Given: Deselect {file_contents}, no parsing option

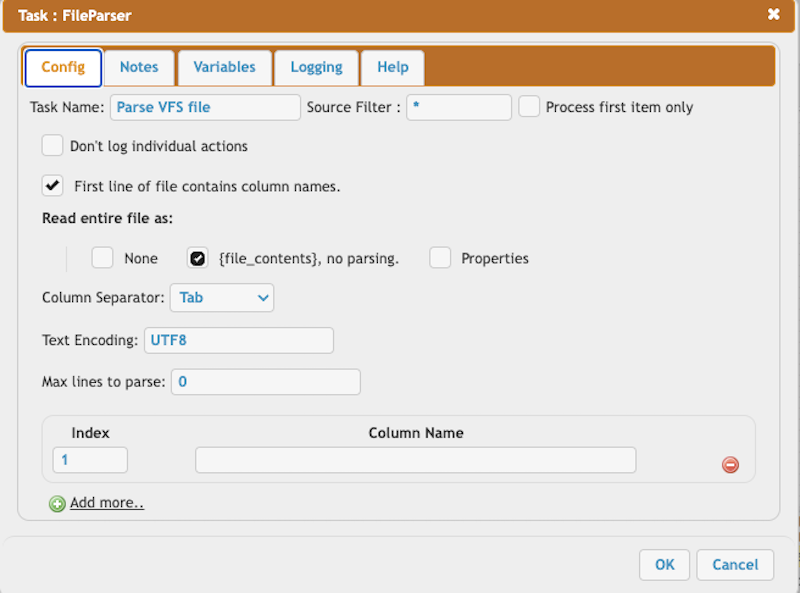Looking at the screenshot, I should [x=197, y=258].
